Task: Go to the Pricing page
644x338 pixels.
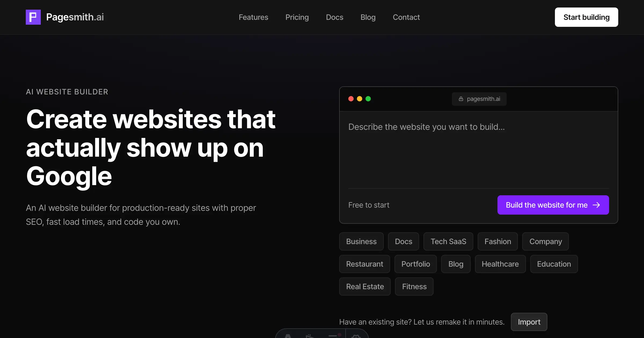Action: 297,17
